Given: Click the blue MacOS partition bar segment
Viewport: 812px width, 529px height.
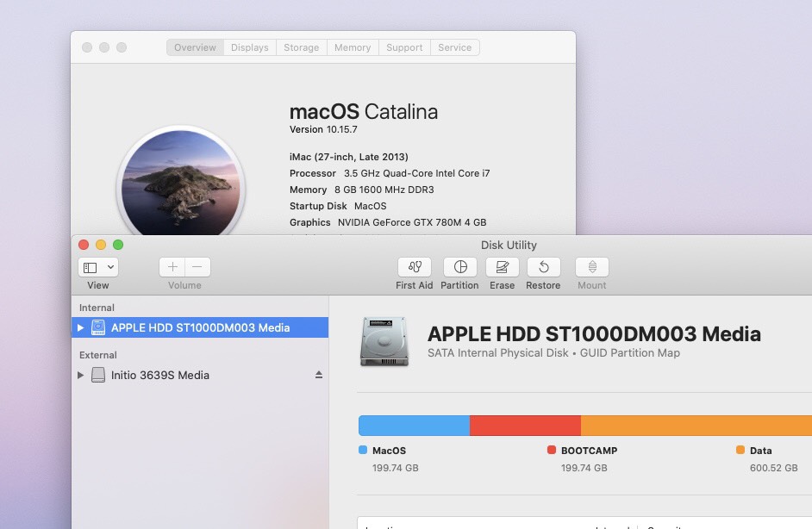Looking at the screenshot, I should point(415,426).
